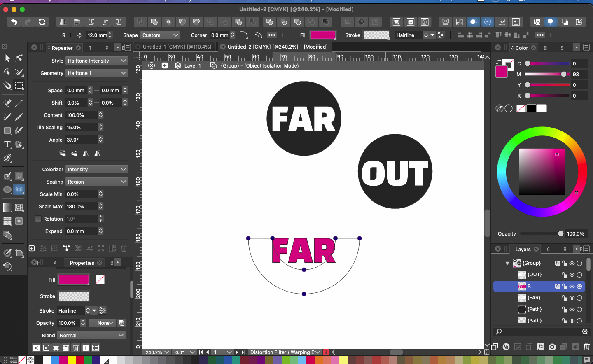
Task: Hide the {OUT} layer via eye icon
Action: pyautogui.click(x=572, y=275)
